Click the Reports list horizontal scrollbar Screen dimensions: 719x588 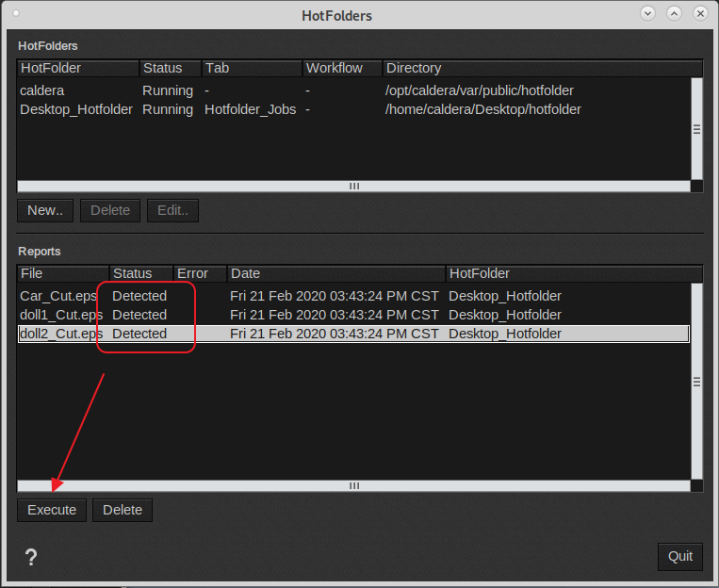[353, 485]
